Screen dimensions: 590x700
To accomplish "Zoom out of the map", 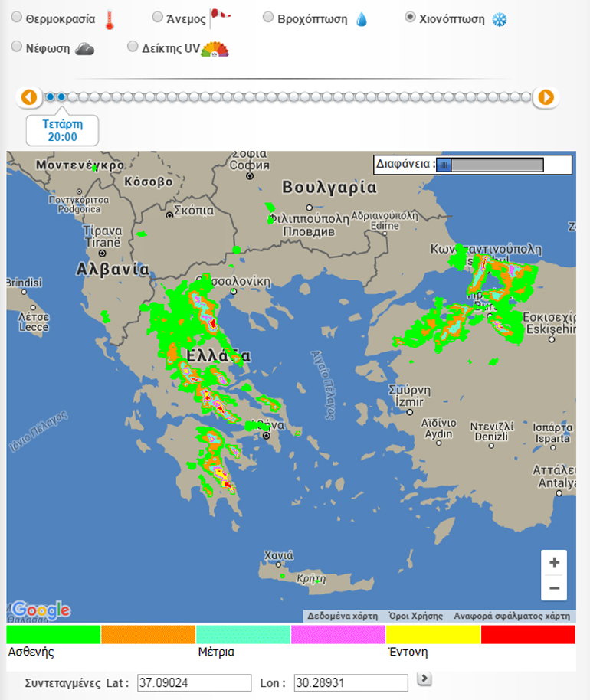I will (553, 587).
